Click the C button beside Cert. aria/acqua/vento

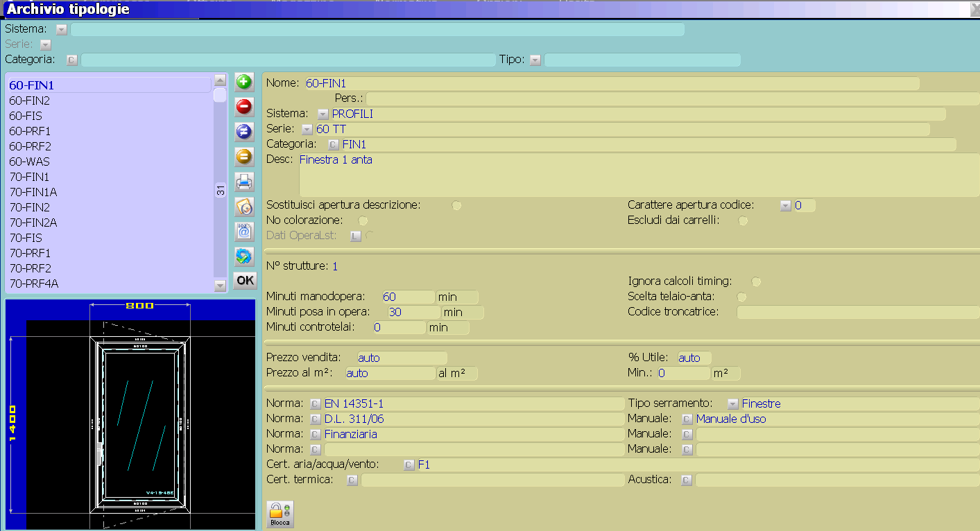tap(409, 465)
